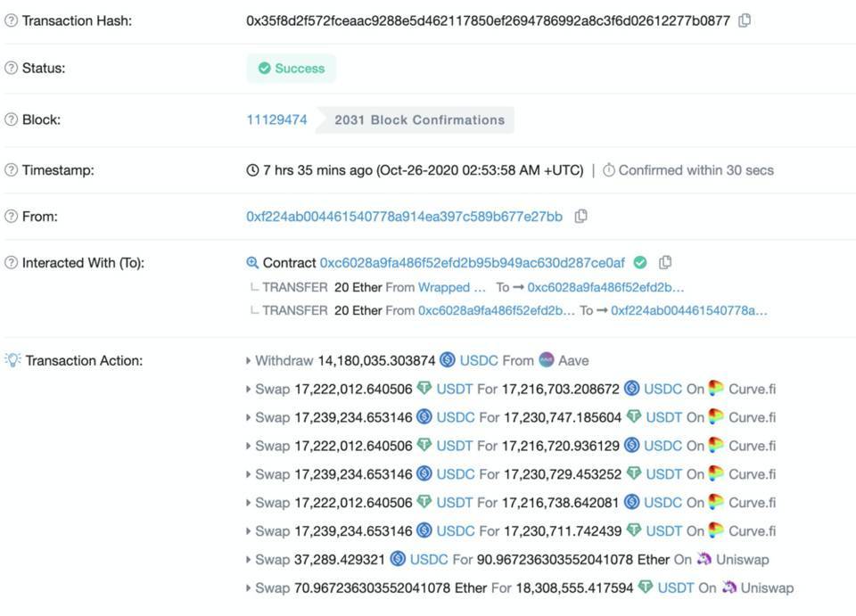This screenshot has height=616, width=856.
Task: Click the USDC icon after 17,216,703.208672
Action: [631, 389]
